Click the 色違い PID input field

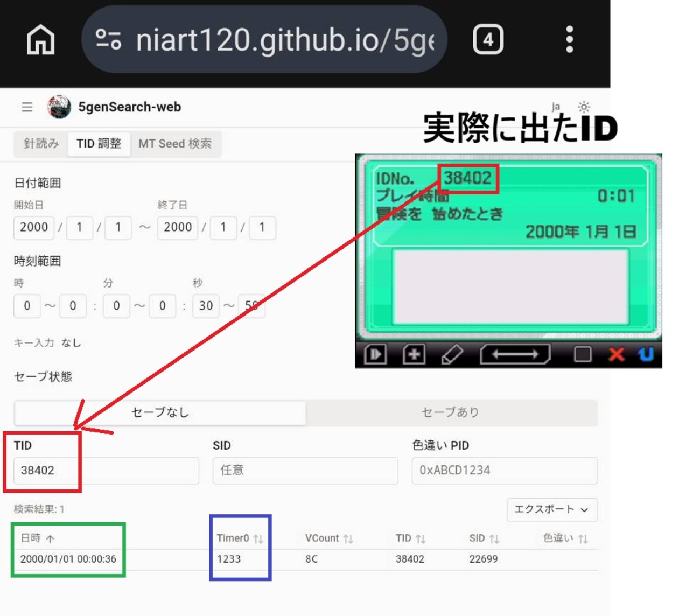(505, 471)
